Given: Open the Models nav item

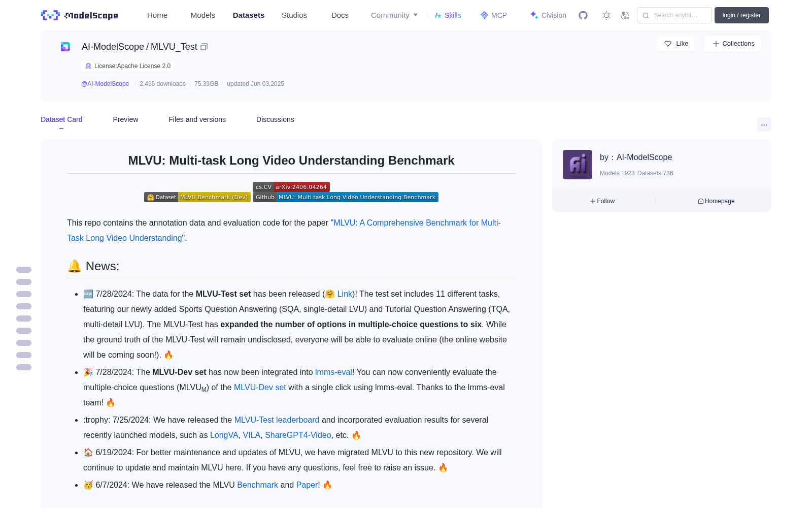Looking at the screenshot, I should click(x=203, y=15).
